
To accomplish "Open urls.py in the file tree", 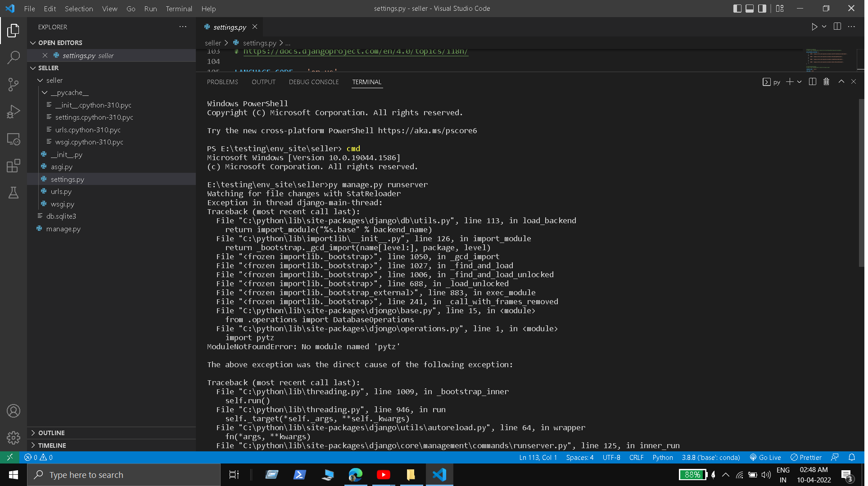I will pos(61,192).
